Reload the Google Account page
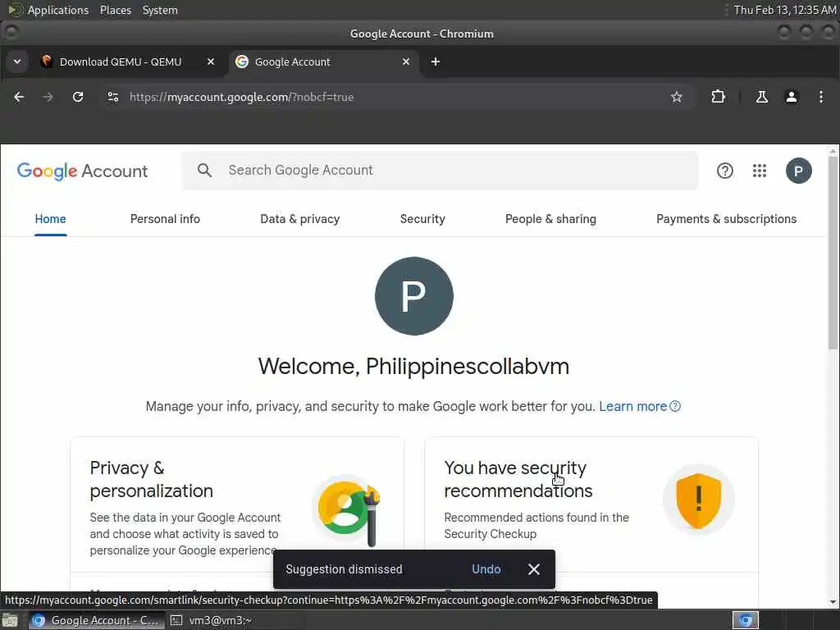Viewport: 840px width, 630px height. (78, 97)
